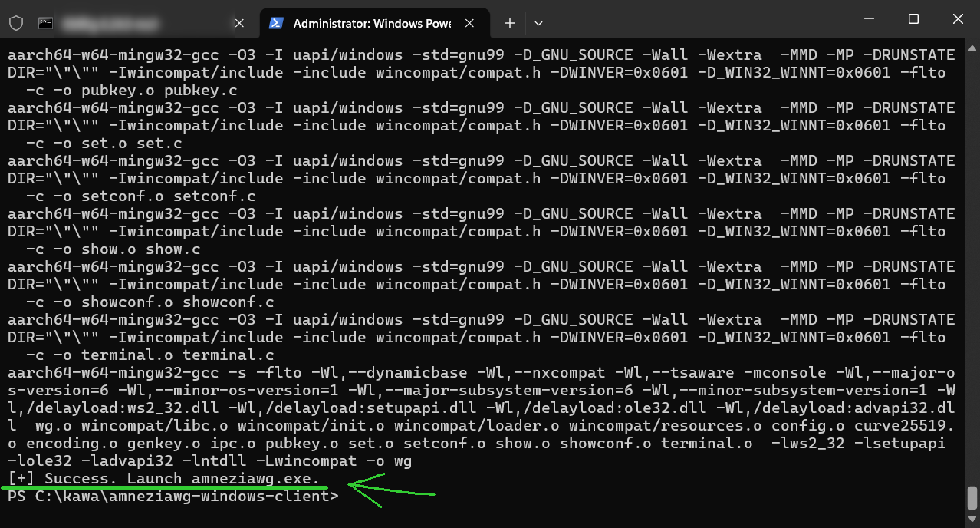This screenshot has width=980, height=528.
Task: Click the PowerShell icon on the active tab
Action: point(275,23)
